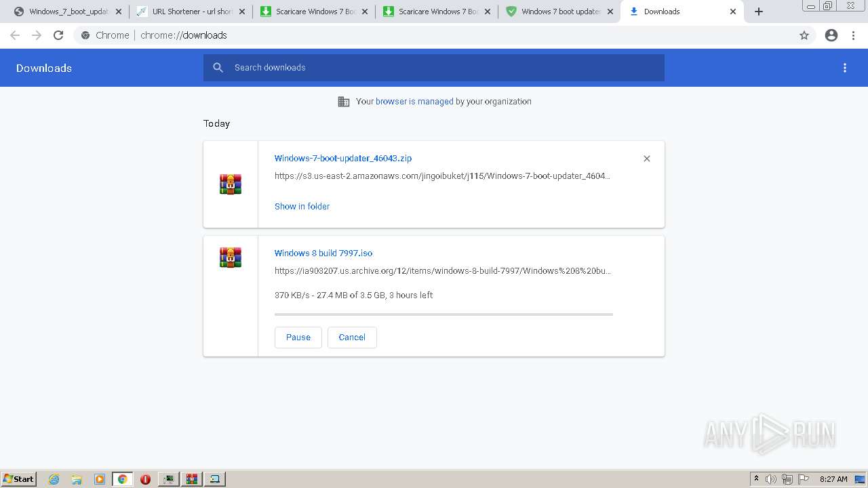Click the managed organization building icon
Viewport: 868px width, 488px height.
pos(344,102)
